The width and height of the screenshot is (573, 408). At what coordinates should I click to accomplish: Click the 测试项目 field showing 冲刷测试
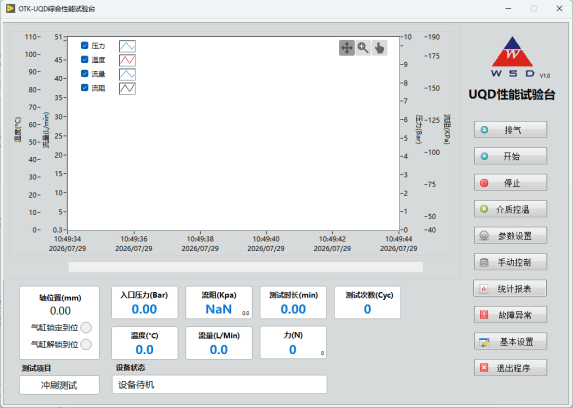[59, 385]
